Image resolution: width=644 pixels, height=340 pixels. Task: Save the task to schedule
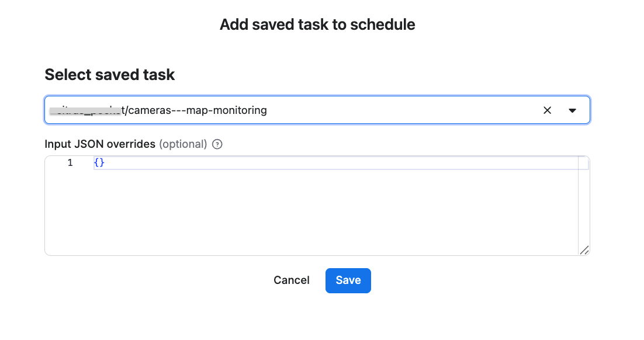coord(348,280)
